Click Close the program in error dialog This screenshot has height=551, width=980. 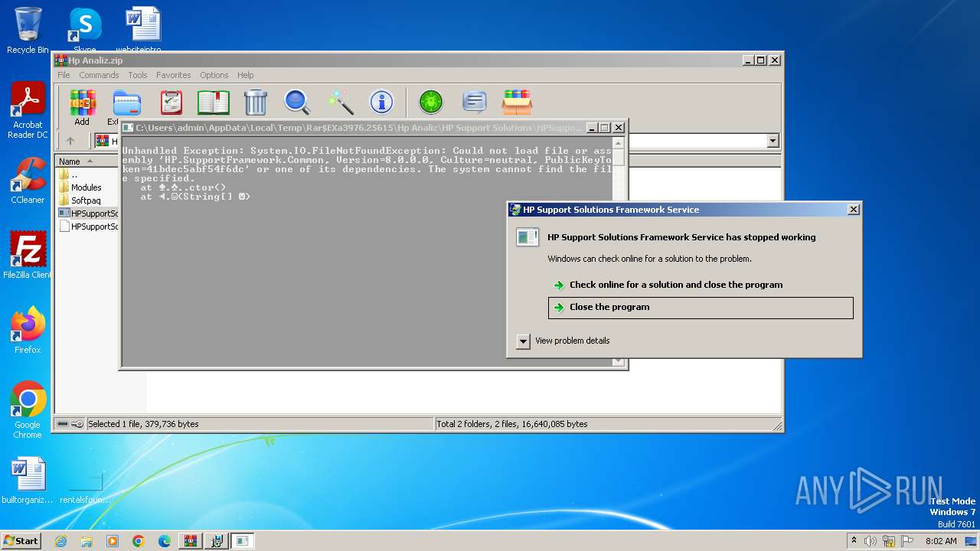click(701, 307)
